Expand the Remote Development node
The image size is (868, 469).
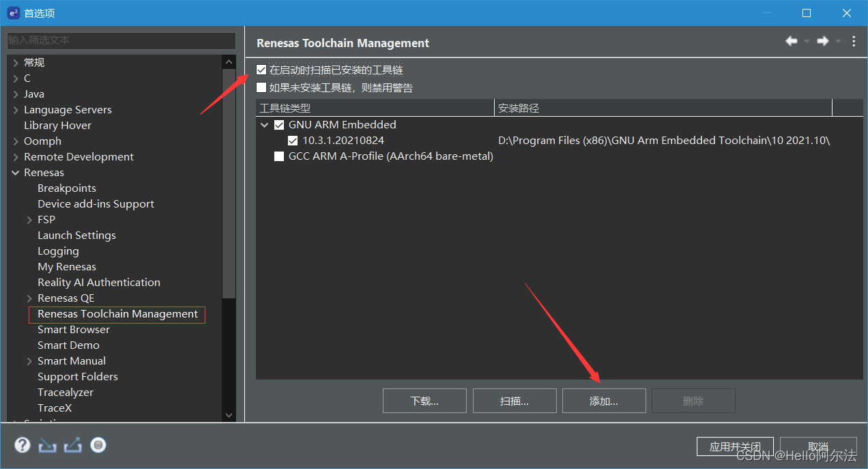(x=16, y=157)
